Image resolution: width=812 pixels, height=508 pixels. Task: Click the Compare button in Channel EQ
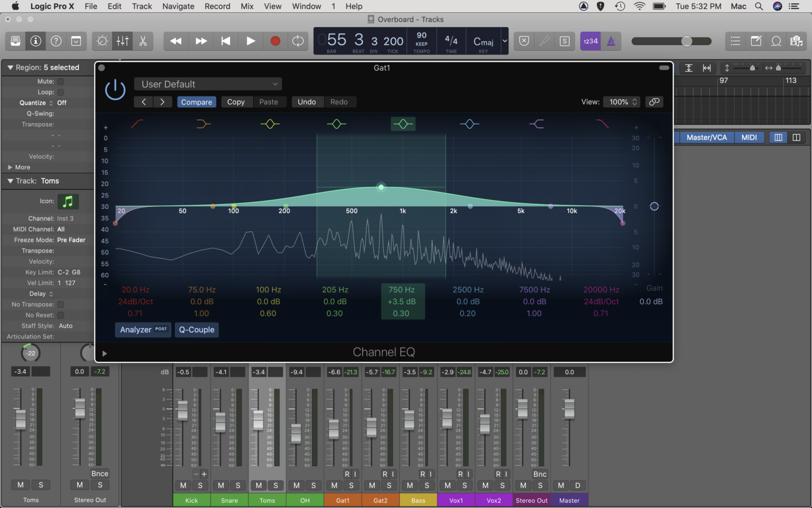point(196,102)
